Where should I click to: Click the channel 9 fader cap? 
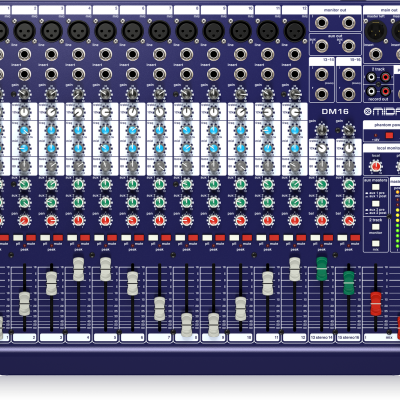point(214,325)
